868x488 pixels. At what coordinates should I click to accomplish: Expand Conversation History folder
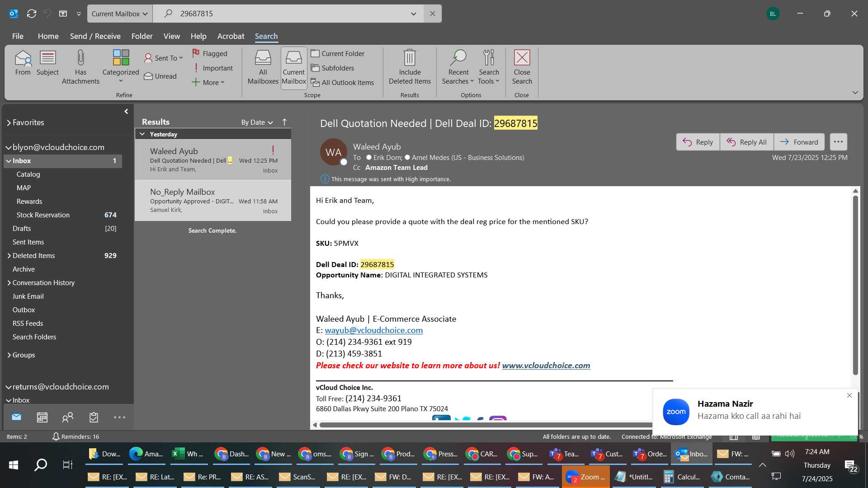coord(9,283)
